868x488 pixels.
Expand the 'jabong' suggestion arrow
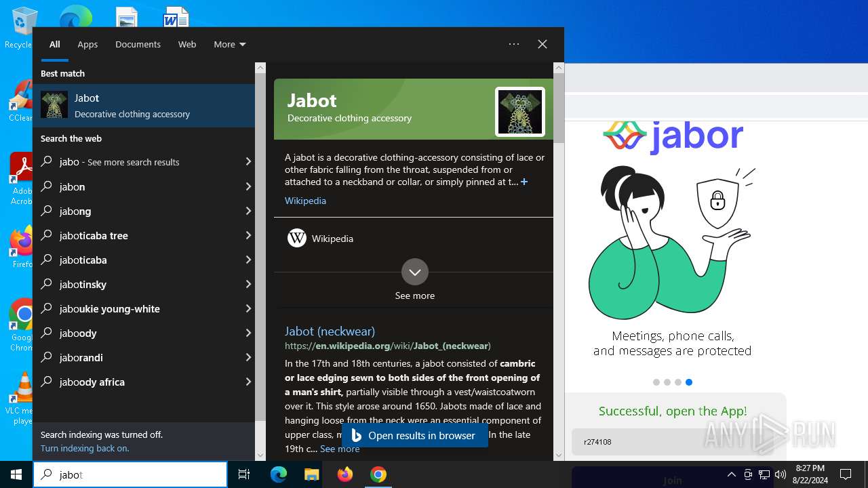click(248, 211)
